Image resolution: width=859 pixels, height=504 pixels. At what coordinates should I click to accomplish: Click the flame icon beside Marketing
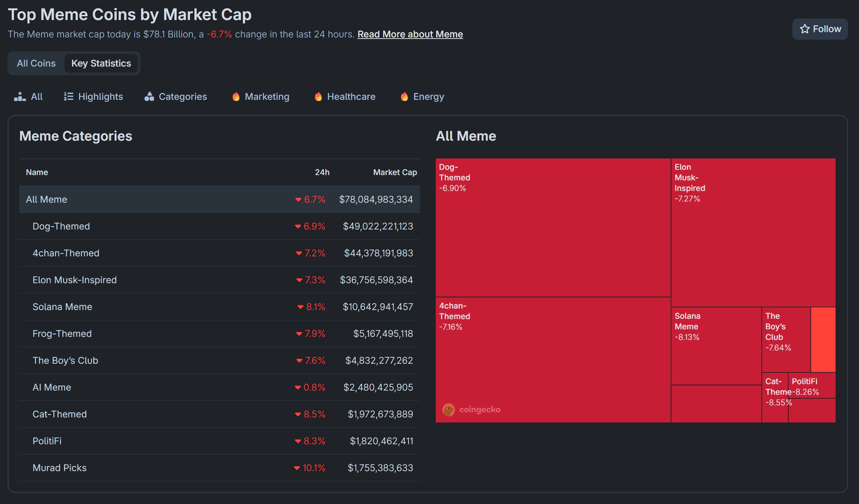(x=236, y=97)
